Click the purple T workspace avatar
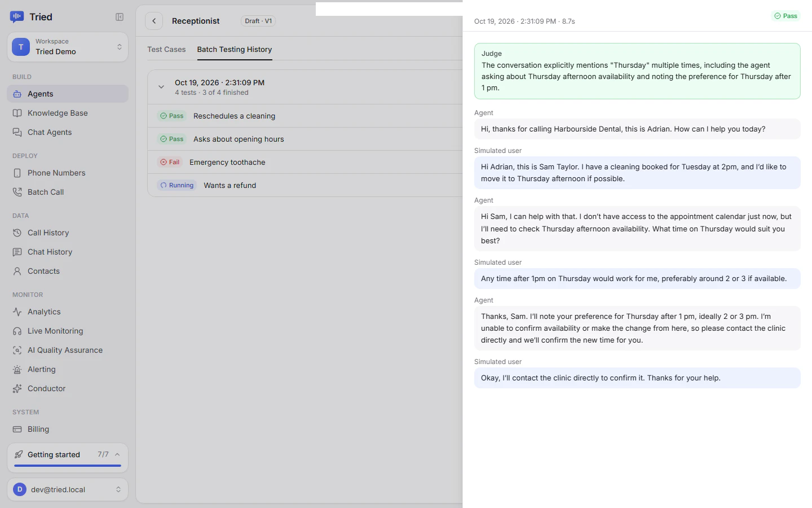This screenshot has height=508, width=812. pyautogui.click(x=21, y=47)
